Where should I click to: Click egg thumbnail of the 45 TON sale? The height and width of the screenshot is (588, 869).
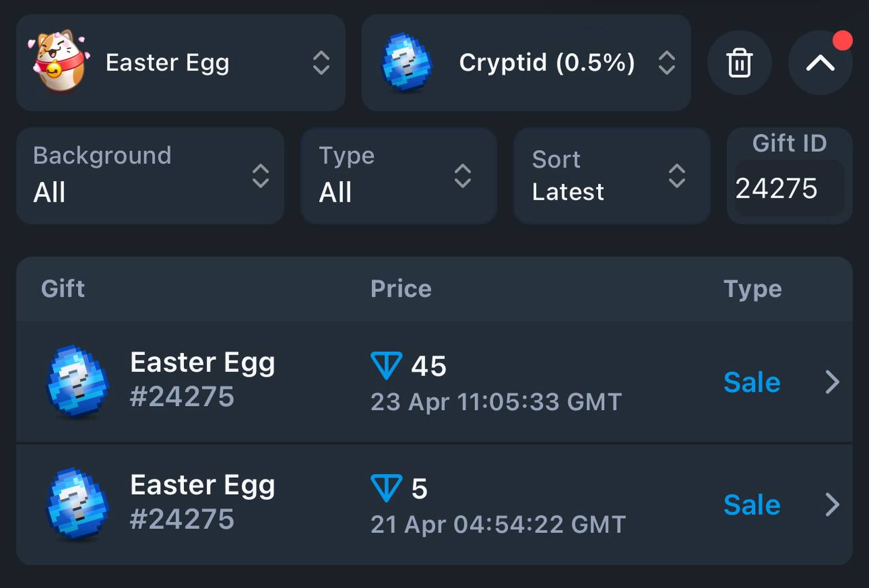pyautogui.click(x=77, y=381)
